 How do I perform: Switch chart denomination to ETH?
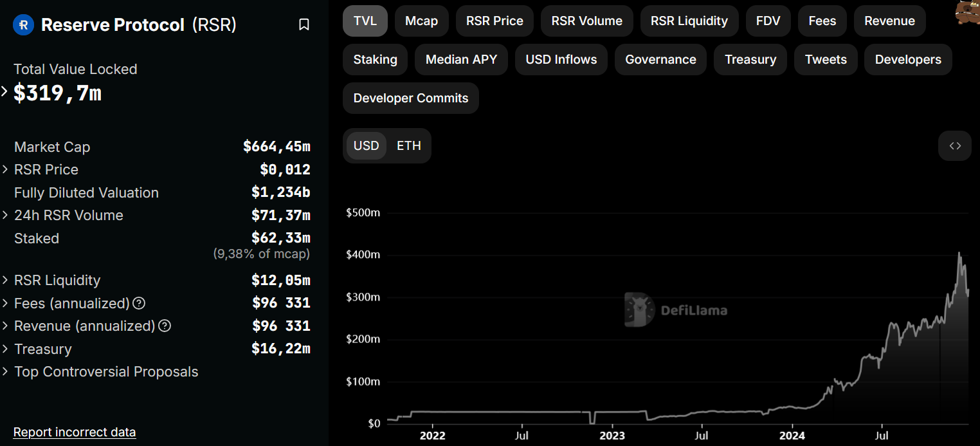409,145
